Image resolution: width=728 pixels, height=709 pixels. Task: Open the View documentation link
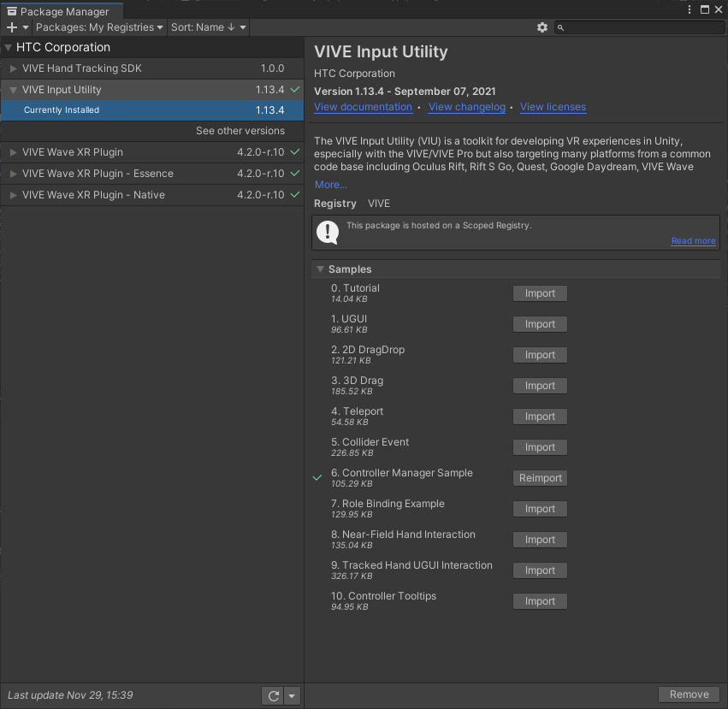click(x=363, y=107)
